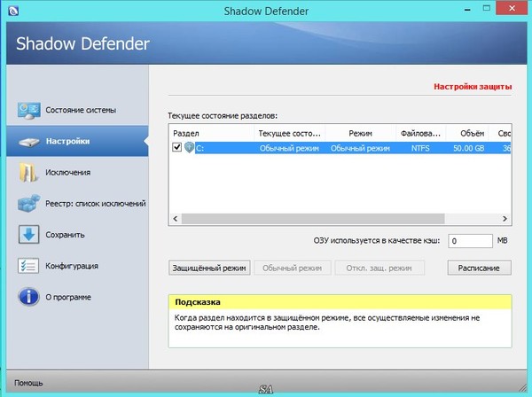Screen dimensions: 532x397
Task: Select the Настройки menu item
Action: (77, 142)
